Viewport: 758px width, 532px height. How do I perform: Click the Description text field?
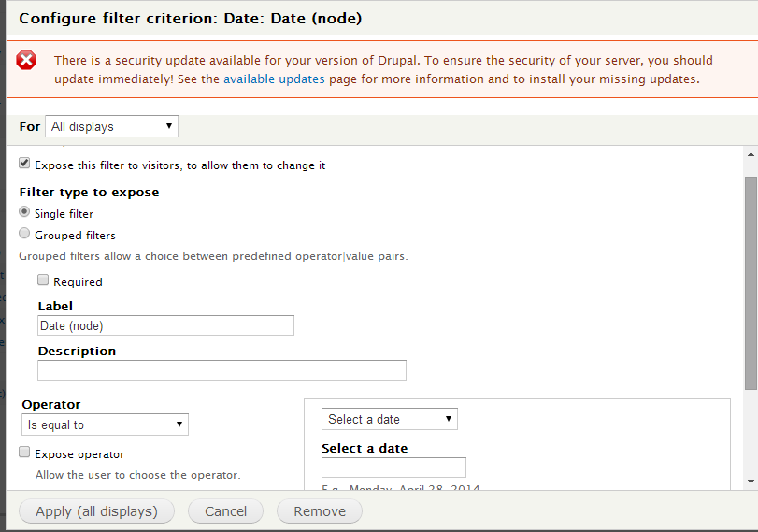tap(222, 370)
